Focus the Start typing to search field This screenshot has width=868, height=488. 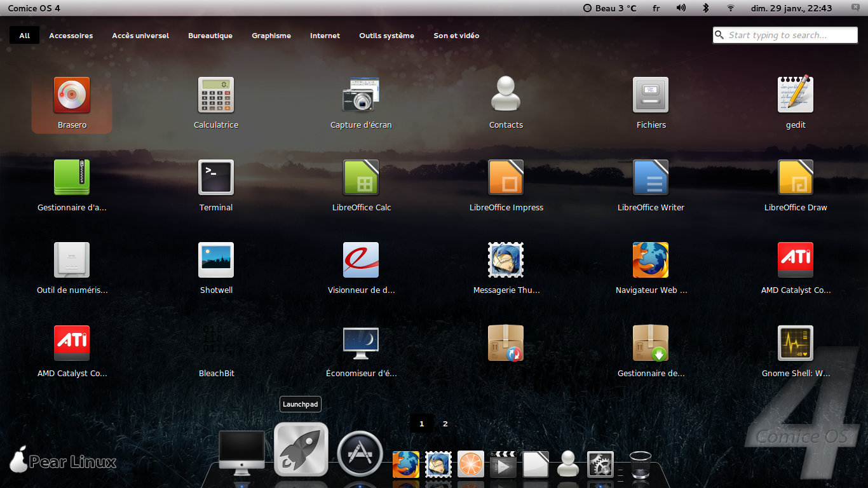tap(785, 35)
